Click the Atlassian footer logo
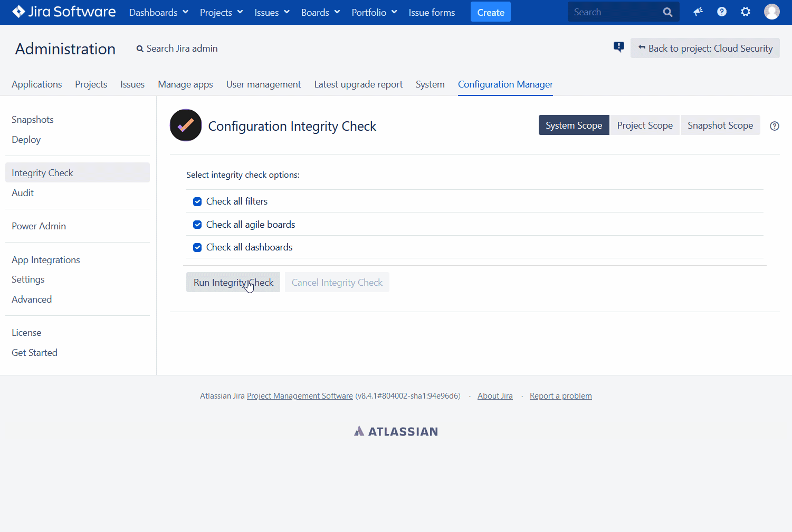The height and width of the screenshot is (532, 792). (x=396, y=431)
